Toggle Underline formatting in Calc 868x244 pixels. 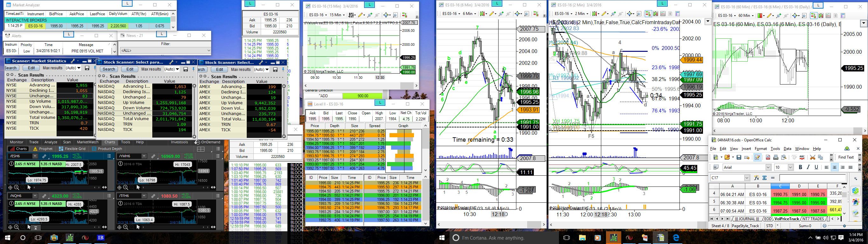pyautogui.click(x=816, y=167)
